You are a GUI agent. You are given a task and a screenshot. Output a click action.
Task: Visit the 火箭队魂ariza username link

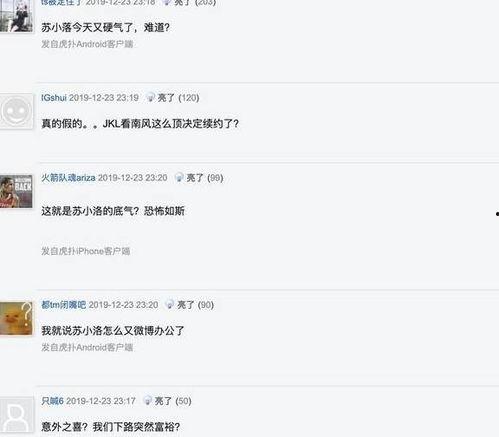tap(68, 178)
